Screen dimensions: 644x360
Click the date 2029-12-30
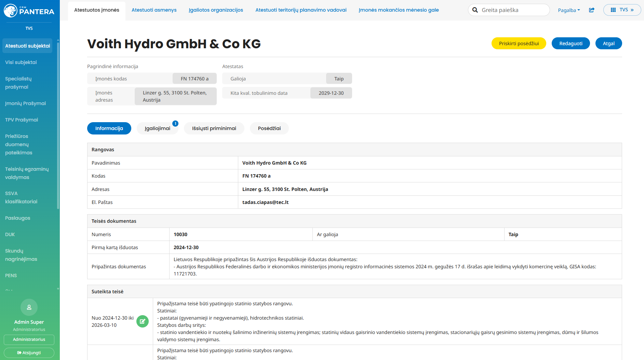point(331,93)
